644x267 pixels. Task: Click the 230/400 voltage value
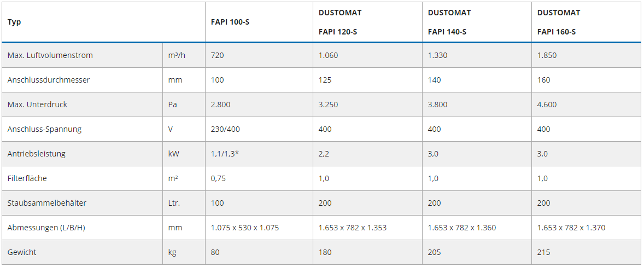[x=225, y=129]
